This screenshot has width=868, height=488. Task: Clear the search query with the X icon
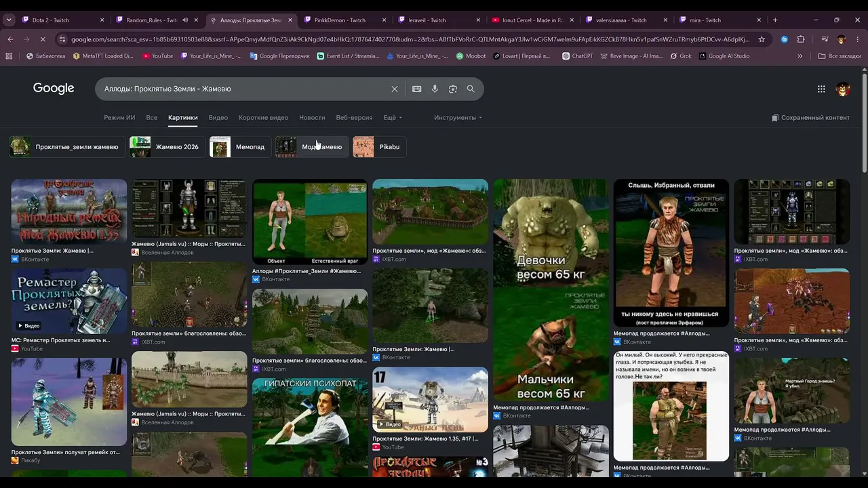coord(395,89)
